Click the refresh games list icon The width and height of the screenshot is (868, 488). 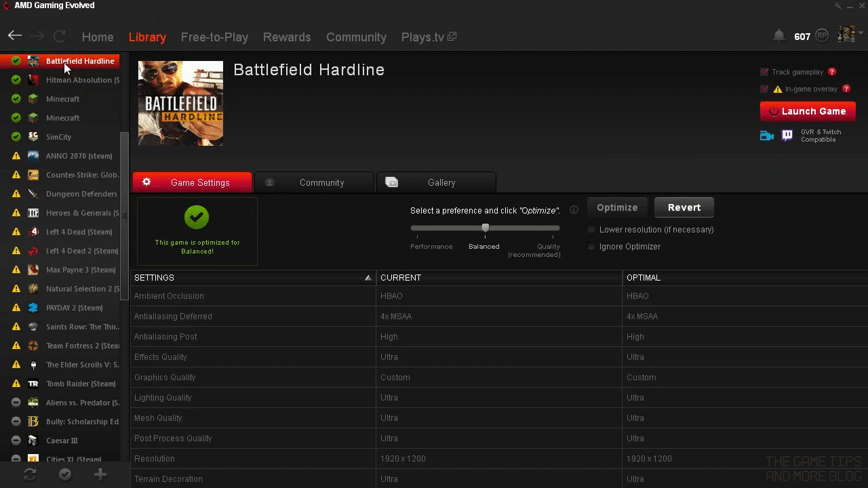28,474
